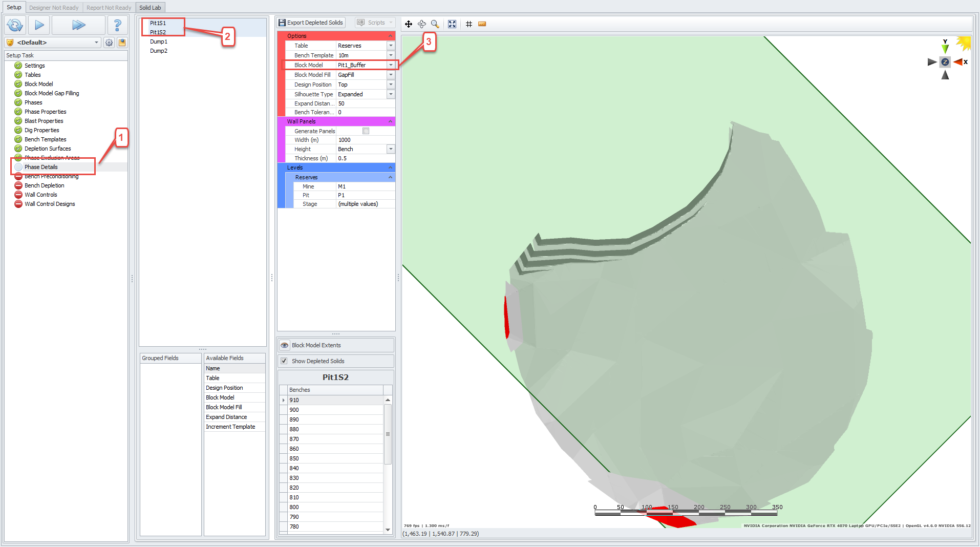Enable the Generate Panels checkbox
This screenshot has height=547, width=980.
click(366, 131)
